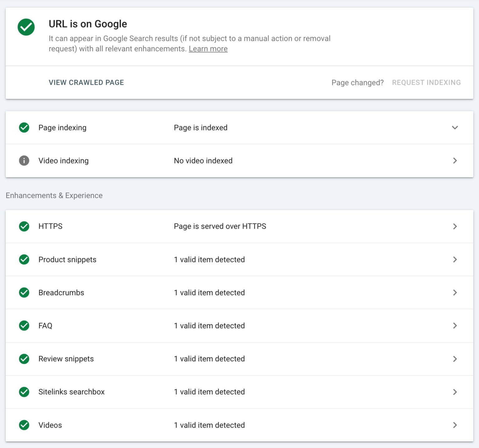Screen dimensions: 479x448
Task: Expand the Page indexing section
Action: (455, 128)
